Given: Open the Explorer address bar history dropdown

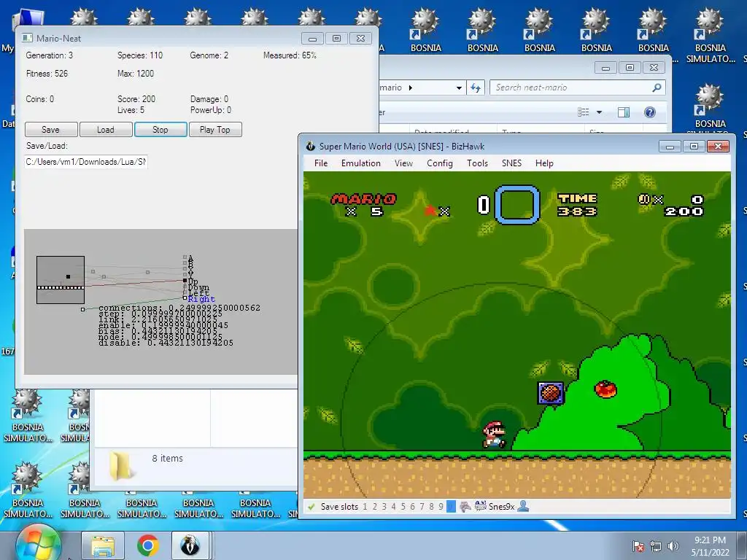Looking at the screenshot, I should point(459,87).
